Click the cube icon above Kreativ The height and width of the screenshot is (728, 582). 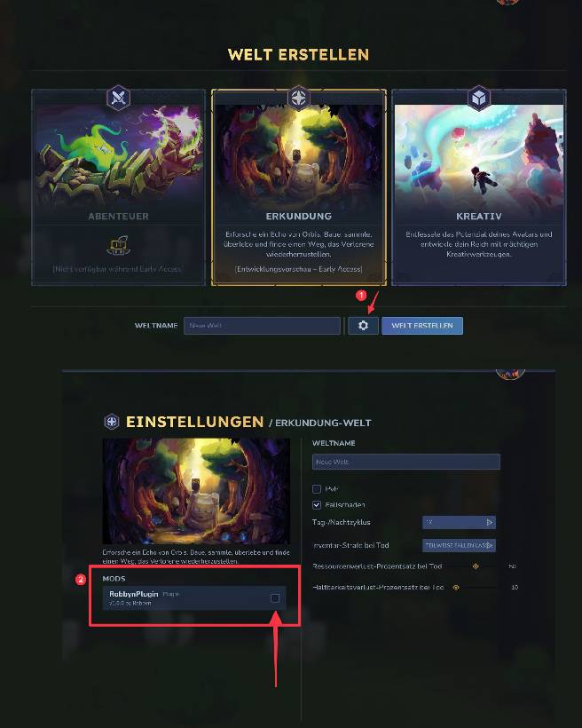pos(478,98)
